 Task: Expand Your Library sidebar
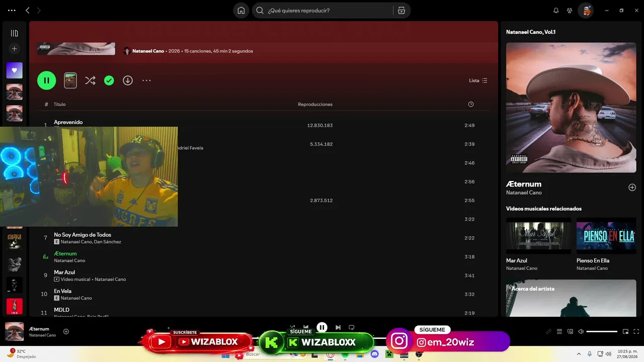pos(14,33)
